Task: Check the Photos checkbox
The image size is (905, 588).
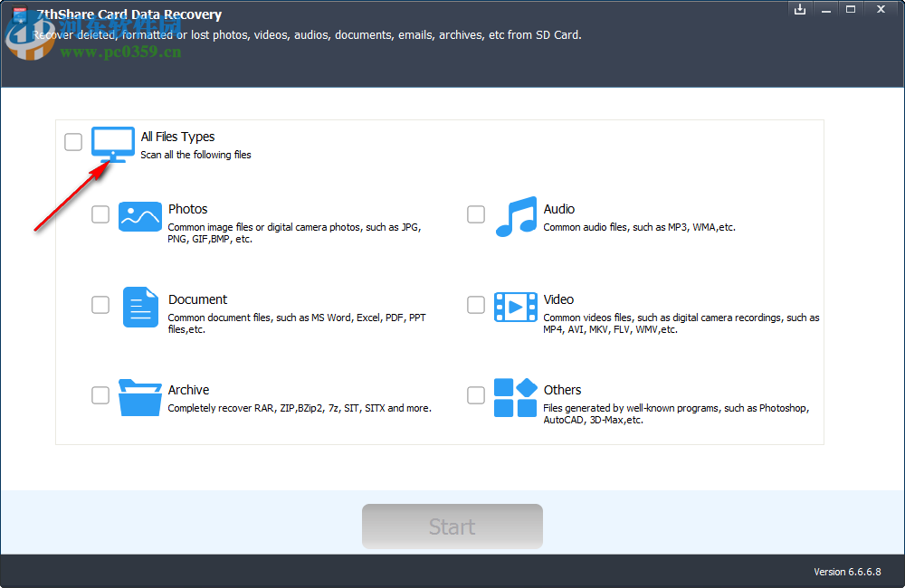Action: tap(100, 214)
